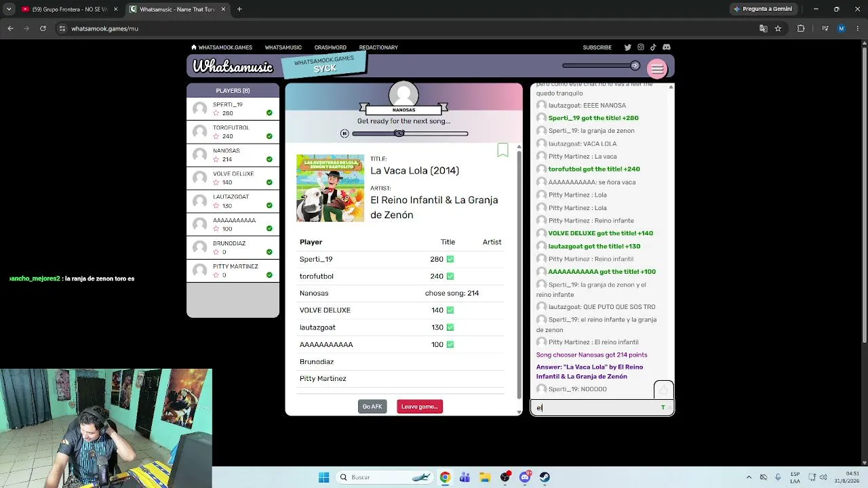
Task: Open the WHATSAMUSIC nav link
Action: [283, 47]
